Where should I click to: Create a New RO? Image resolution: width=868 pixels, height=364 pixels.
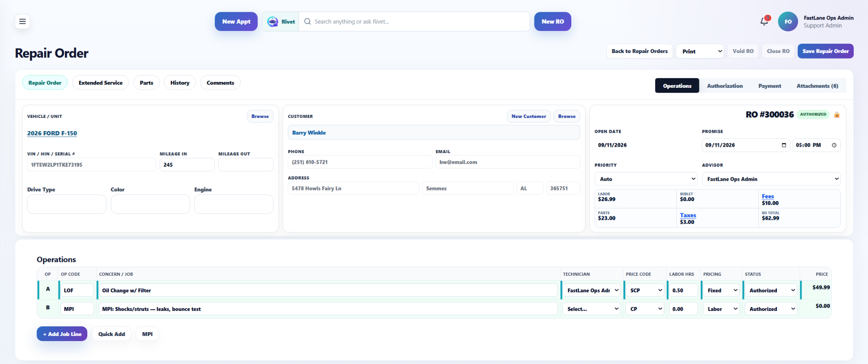point(553,22)
